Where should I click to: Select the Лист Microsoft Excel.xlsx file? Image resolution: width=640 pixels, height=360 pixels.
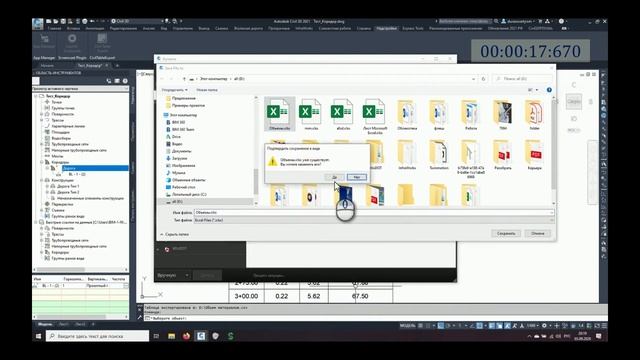[375, 117]
